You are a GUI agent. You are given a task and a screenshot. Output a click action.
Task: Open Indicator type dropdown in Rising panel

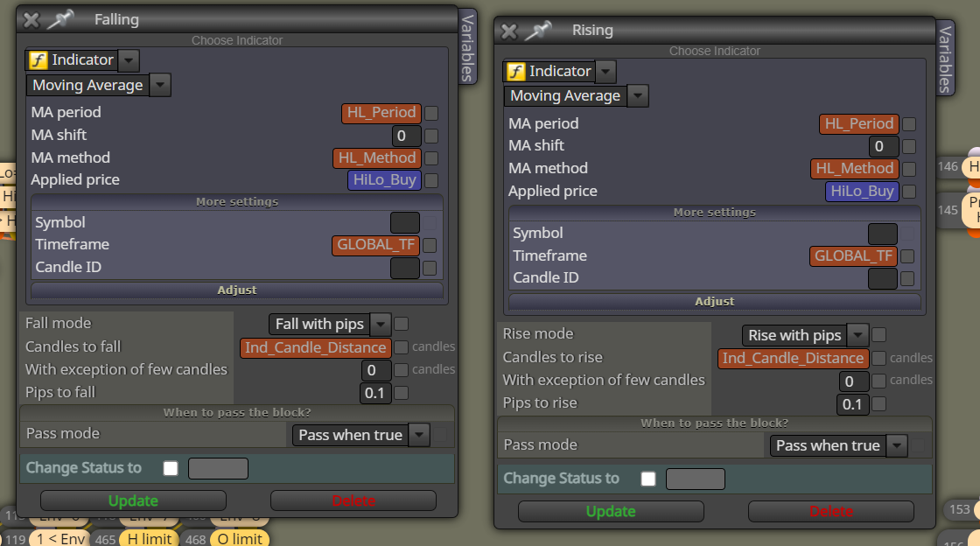click(x=605, y=71)
